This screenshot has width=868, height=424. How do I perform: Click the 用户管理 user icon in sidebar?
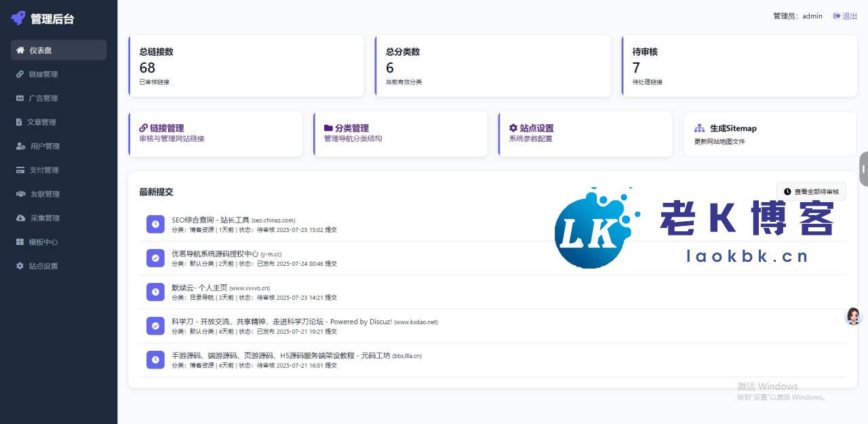20,146
